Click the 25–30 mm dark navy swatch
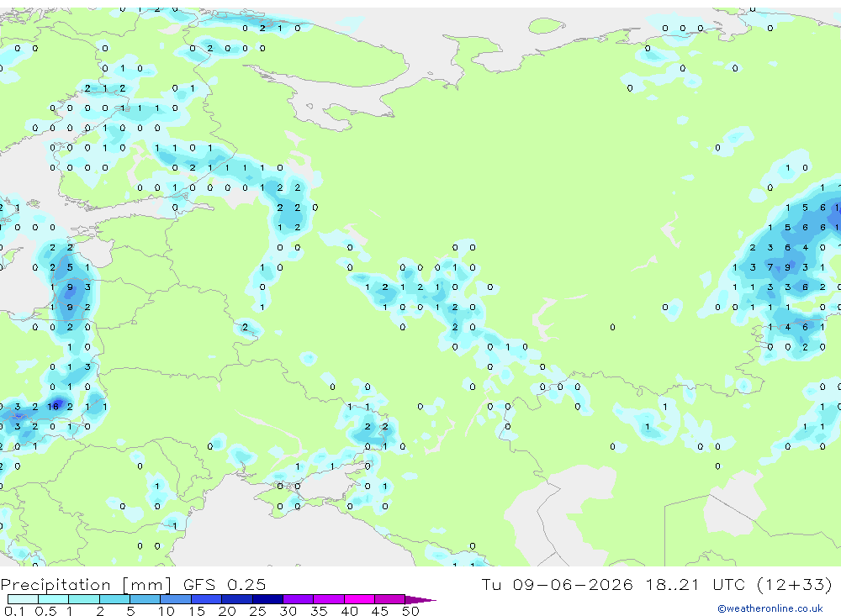This screenshot has height=616, width=841. pyautogui.click(x=267, y=599)
